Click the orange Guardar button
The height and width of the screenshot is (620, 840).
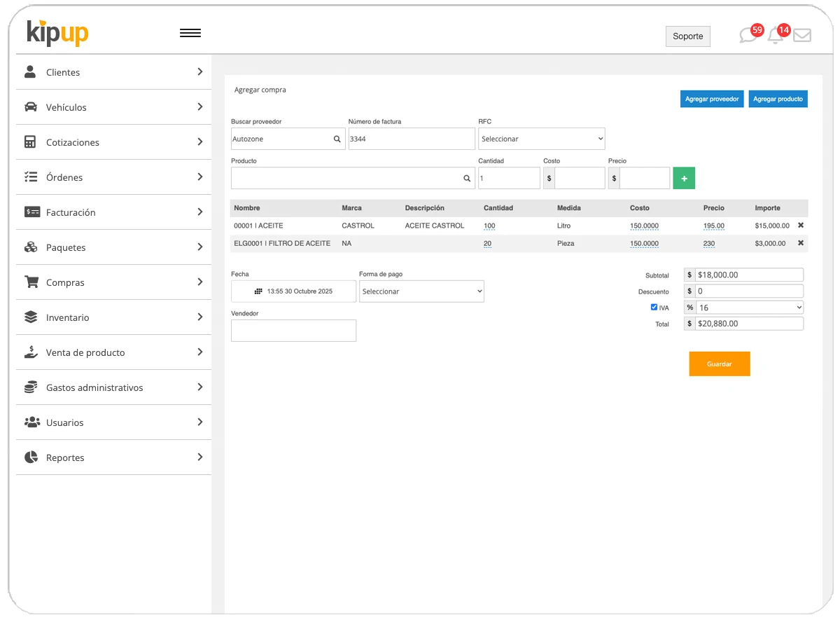(x=720, y=364)
